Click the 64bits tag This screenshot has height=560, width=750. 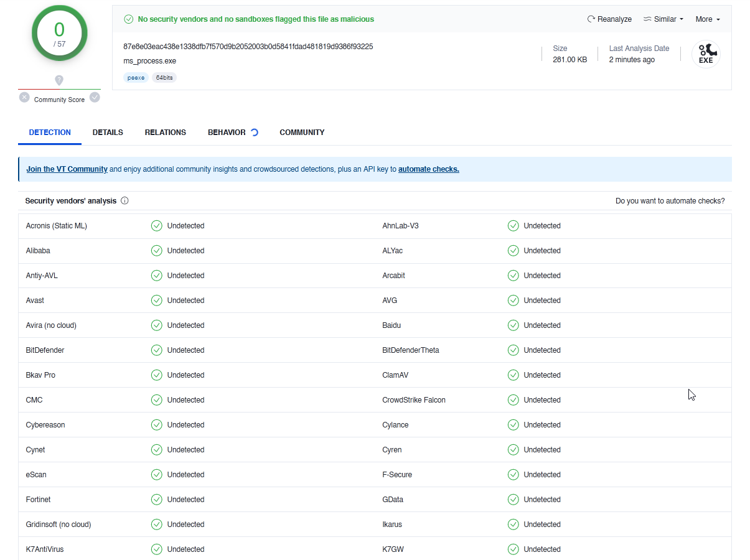164,78
